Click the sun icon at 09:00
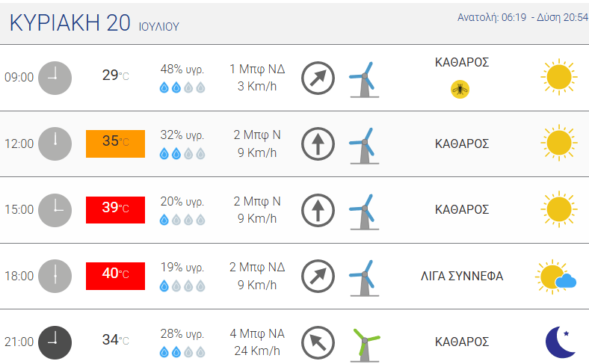589x364 pixels. click(x=559, y=77)
